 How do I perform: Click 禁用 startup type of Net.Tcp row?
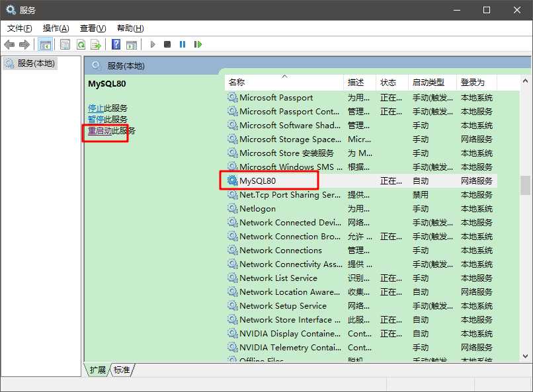tap(421, 194)
